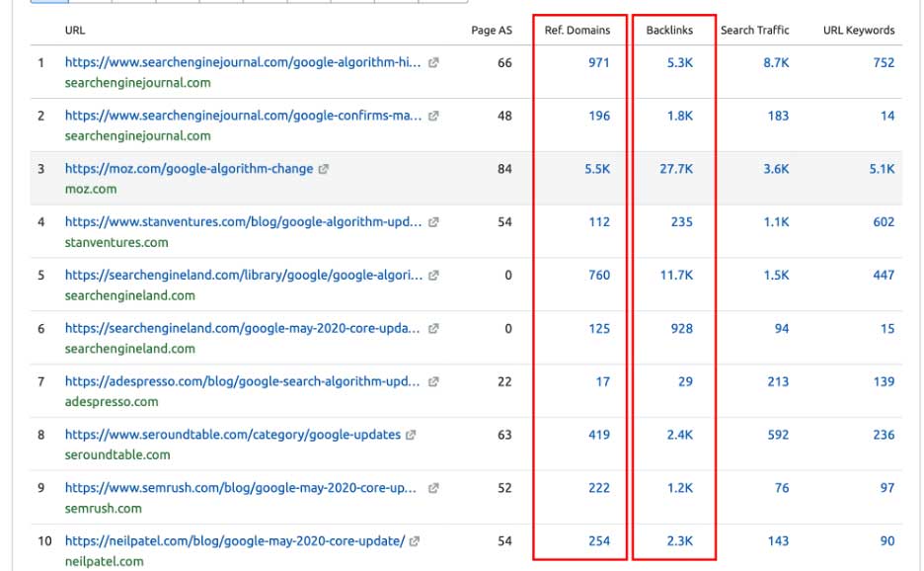Image resolution: width=924 pixels, height=571 pixels.
Task: Open adespresso google-search-algorithm-upd link
Action: point(242,381)
